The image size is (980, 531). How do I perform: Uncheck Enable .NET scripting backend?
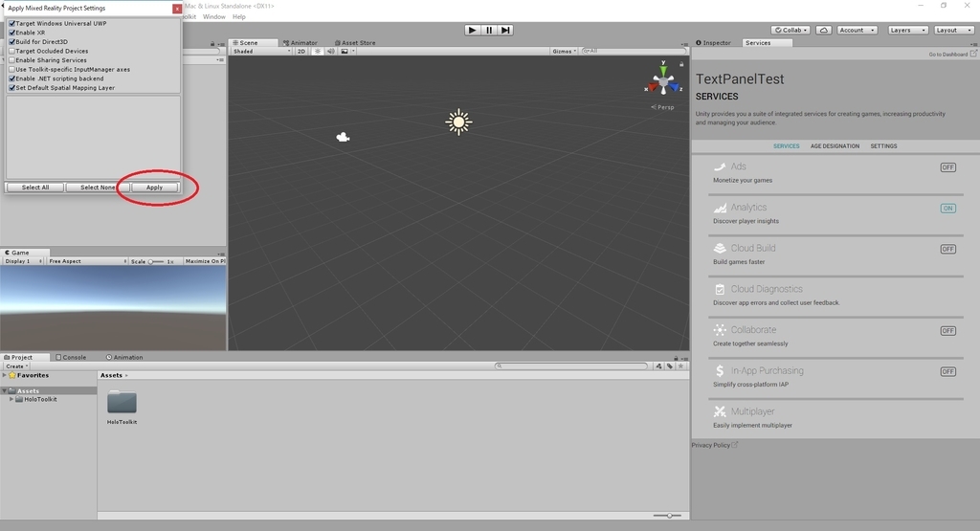(x=11, y=78)
